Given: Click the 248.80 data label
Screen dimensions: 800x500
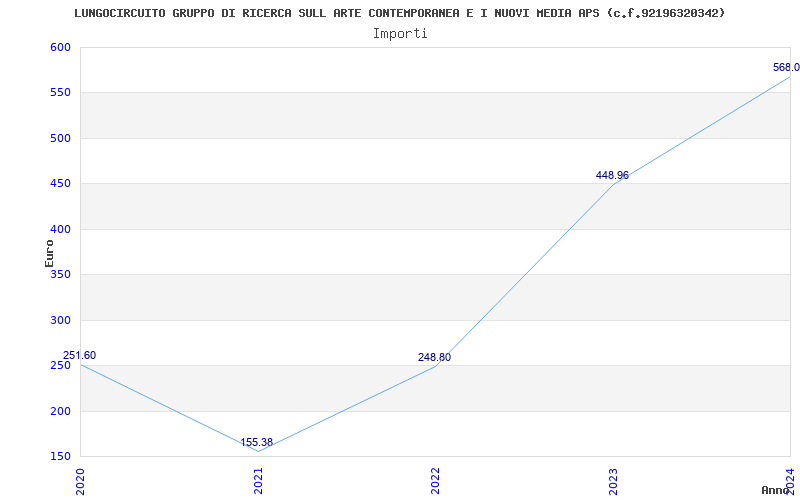Looking at the screenshot, I should (434, 358).
